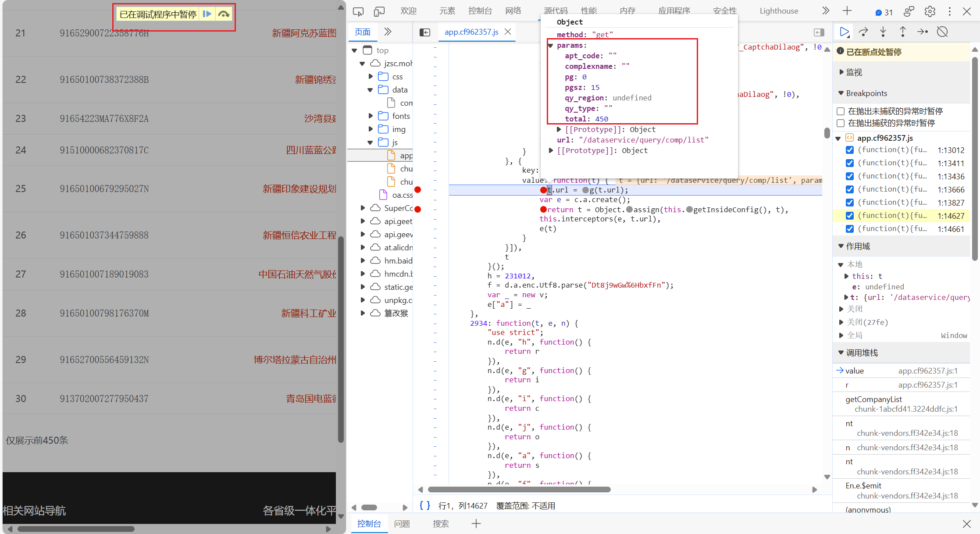980x534 pixels.
Task: Uncheck breakpoint at 1:13012
Action: tap(850, 150)
